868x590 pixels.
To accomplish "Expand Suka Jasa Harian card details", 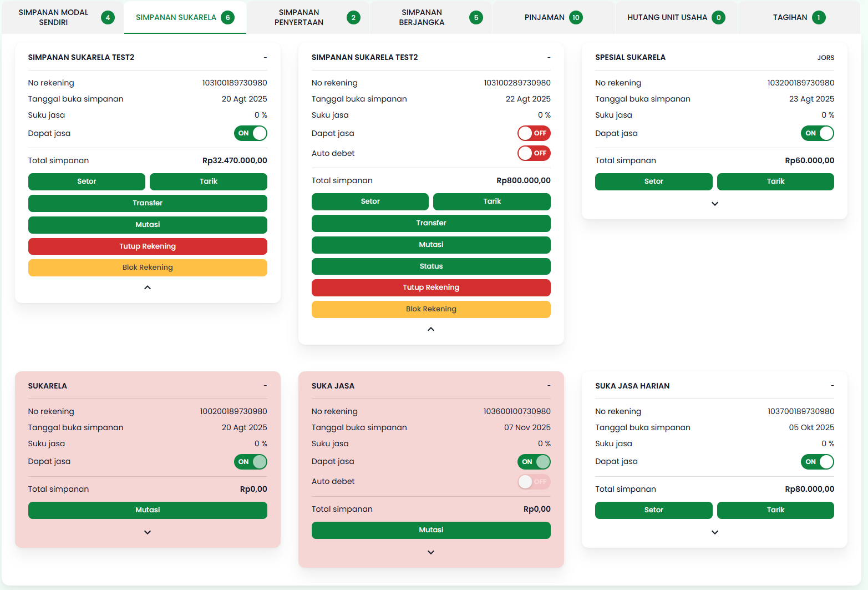I will (714, 532).
